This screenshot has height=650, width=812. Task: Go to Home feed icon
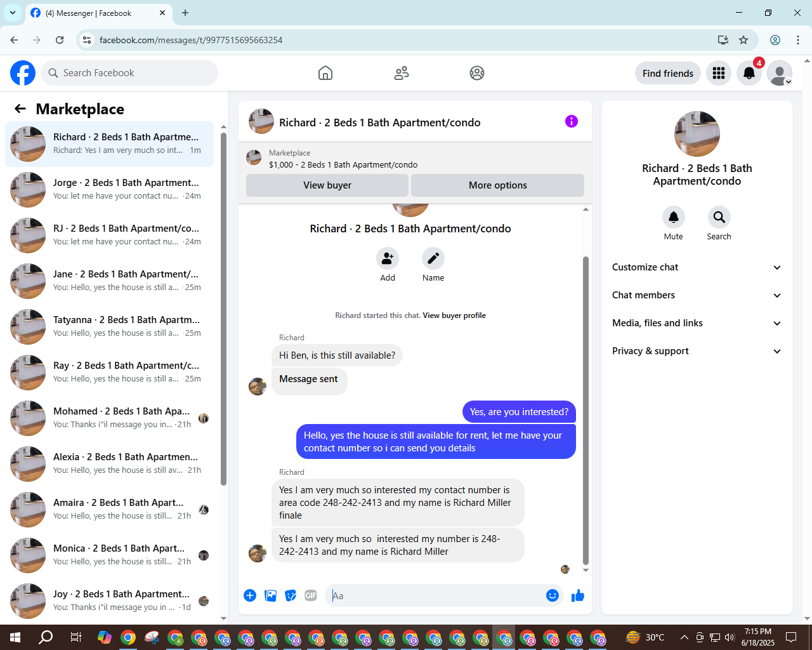(325, 73)
